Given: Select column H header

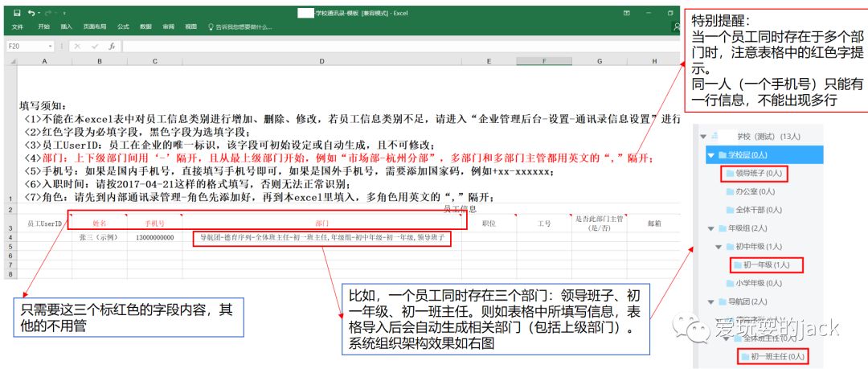Looking at the screenshot, I should pyautogui.click(x=654, y=61).
